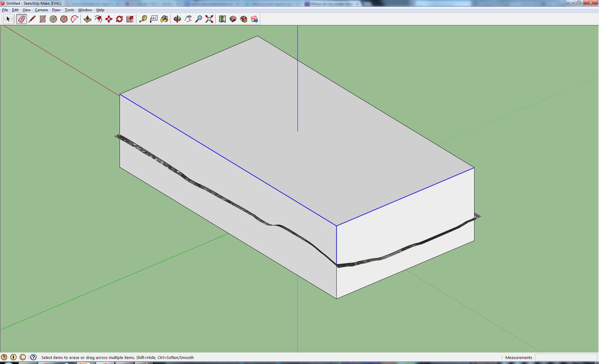
Task: Activate the Push/Pull tool
Action: coord(88,19)
